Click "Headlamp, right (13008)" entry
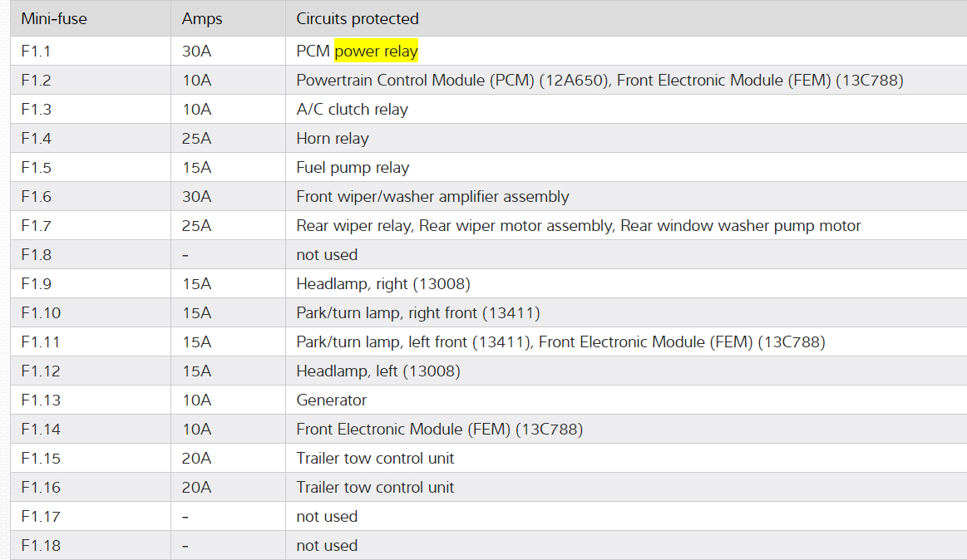The height and width of the screenshot is (560, 967). 383,284
